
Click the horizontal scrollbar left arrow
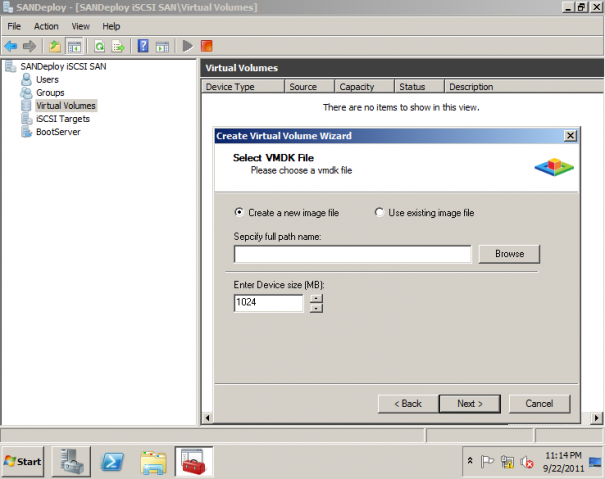click(x=208, y=418)
